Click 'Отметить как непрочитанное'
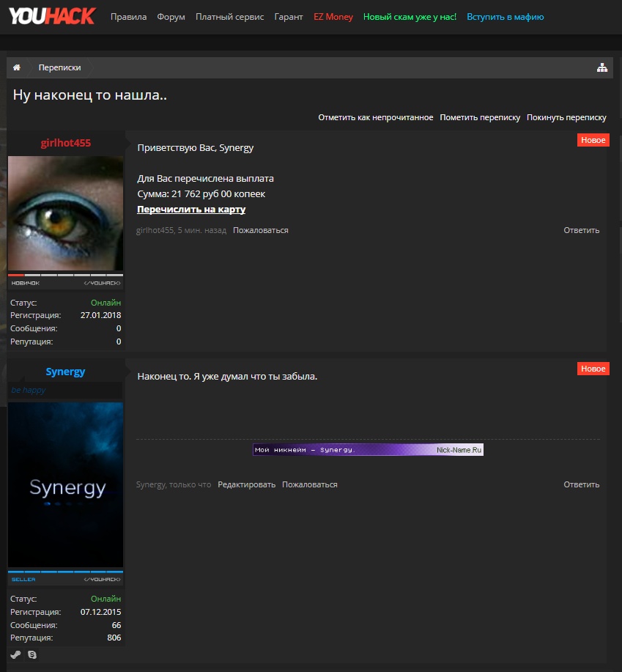 pos(376,117)
